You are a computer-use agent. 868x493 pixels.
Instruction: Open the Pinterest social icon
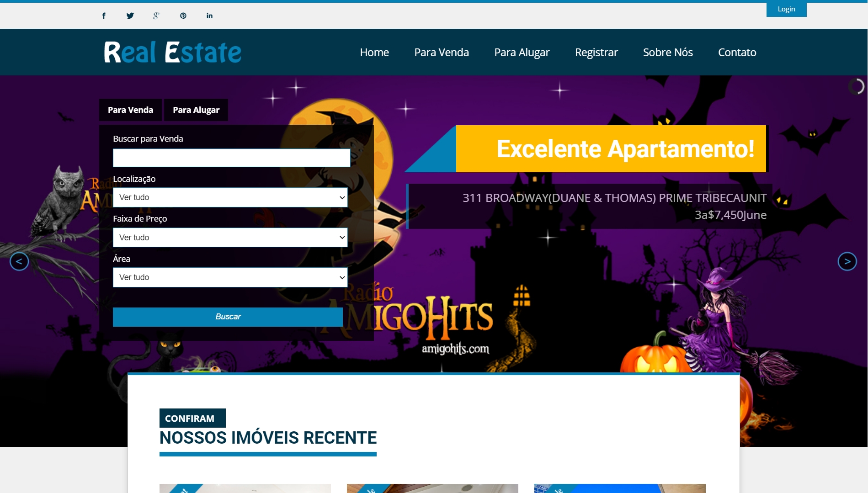(x=183, y=16)
